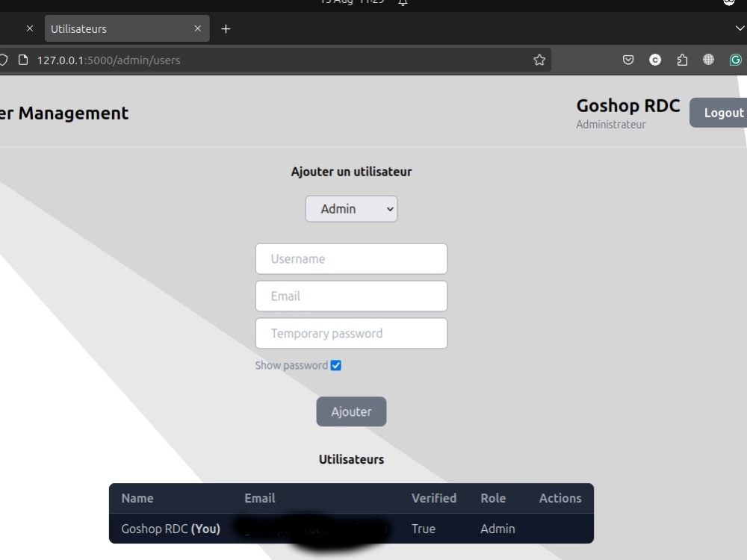Click the Ajouter button
This screenshot has height=560, width=747.
351,411
